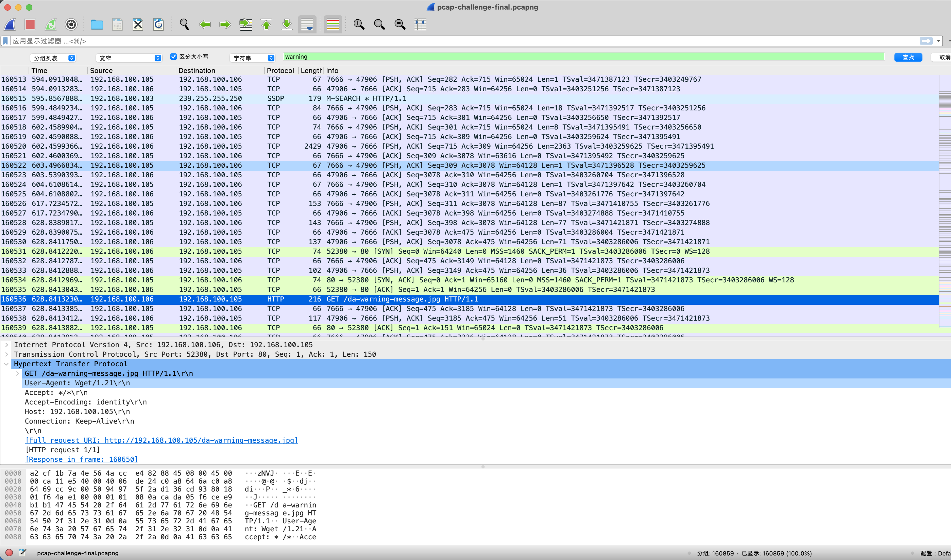Open capture options gear icon
The width and height of the screenshot is (951, 560).
(71, 24)
